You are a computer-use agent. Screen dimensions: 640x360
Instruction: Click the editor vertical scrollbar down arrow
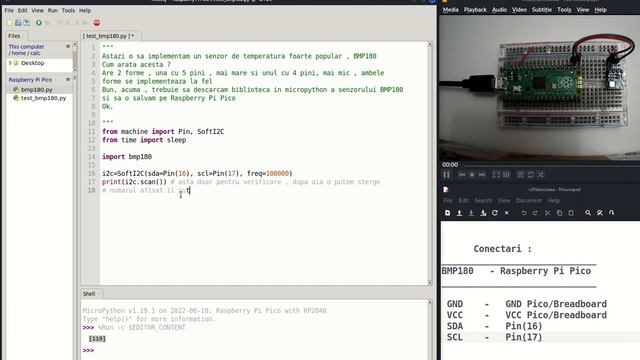click(430, 282)
